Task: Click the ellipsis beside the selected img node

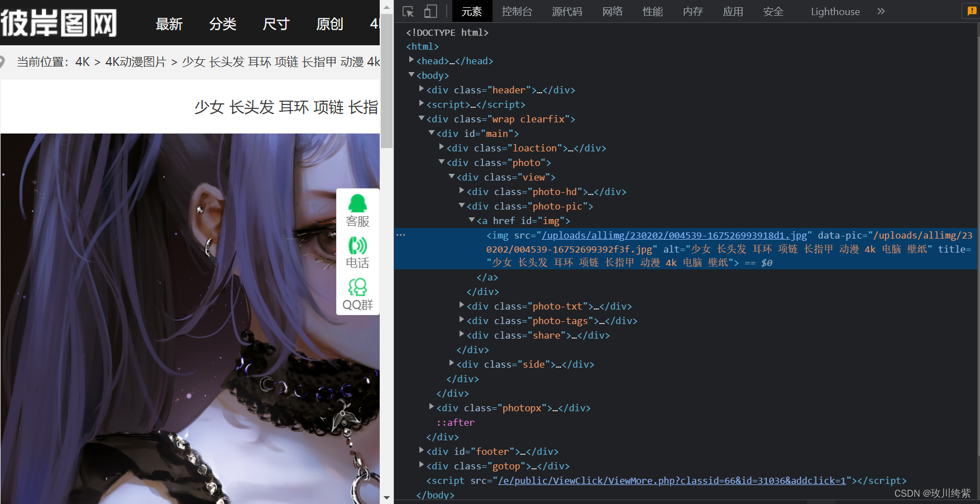Action: (400, 235)
